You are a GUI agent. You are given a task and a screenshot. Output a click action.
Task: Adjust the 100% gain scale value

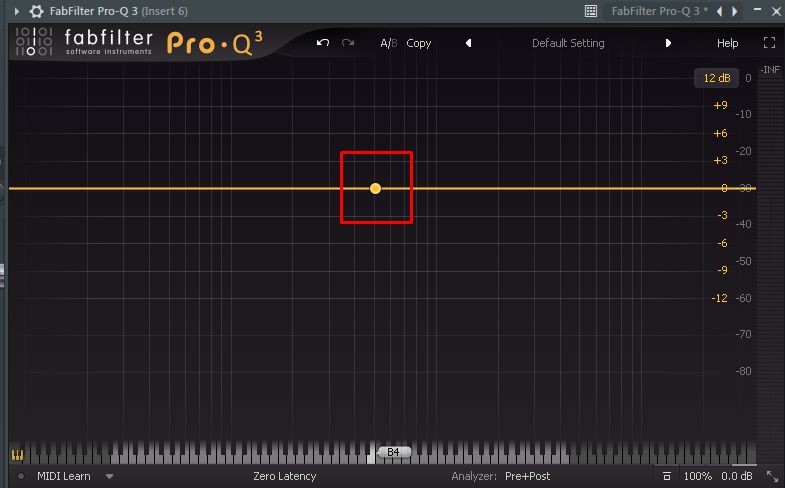(698, 476)
